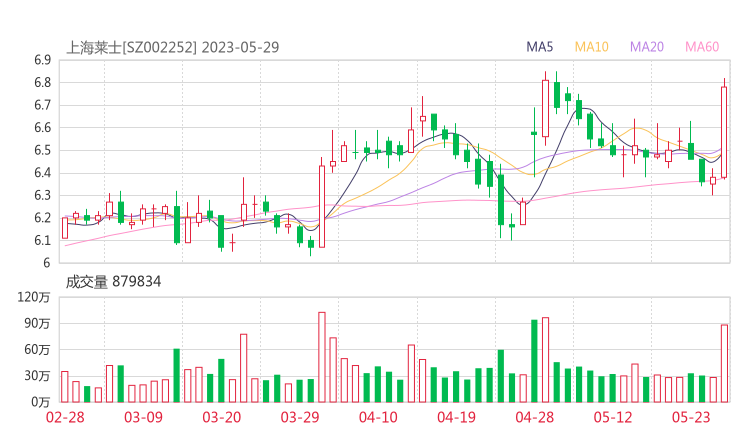Screen dimensions: 740x440
Task: Click the tallest red volume bar near 03-29
Action: pos(322,357)
